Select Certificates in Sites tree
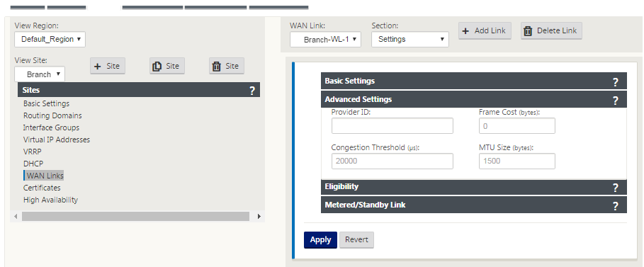 tap(42, 188)
